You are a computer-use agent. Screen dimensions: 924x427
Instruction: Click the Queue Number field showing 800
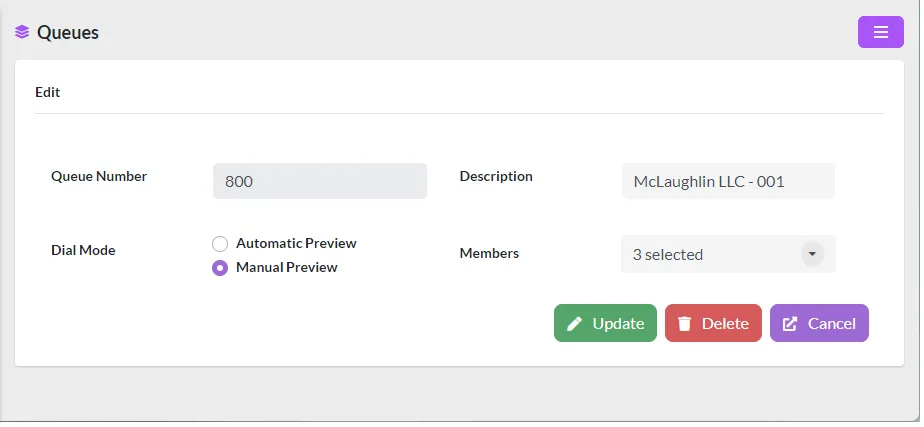click(x=320, y=181)
